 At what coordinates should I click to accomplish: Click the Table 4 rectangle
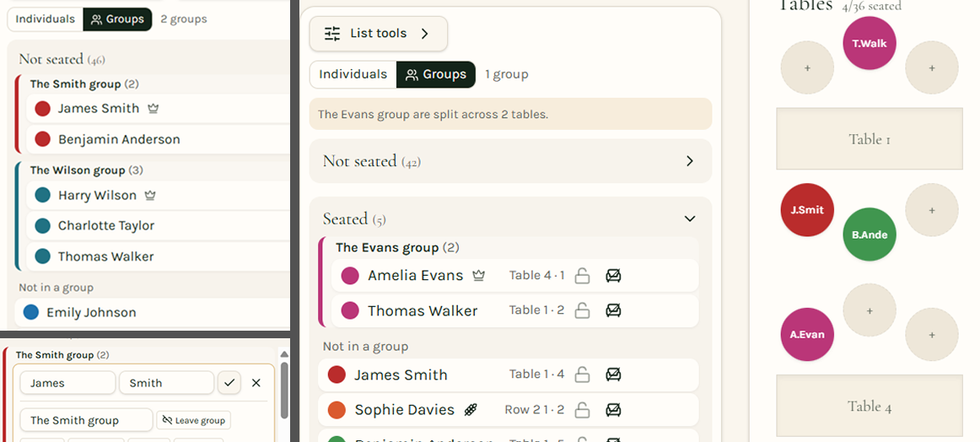(x=870, y=406)
